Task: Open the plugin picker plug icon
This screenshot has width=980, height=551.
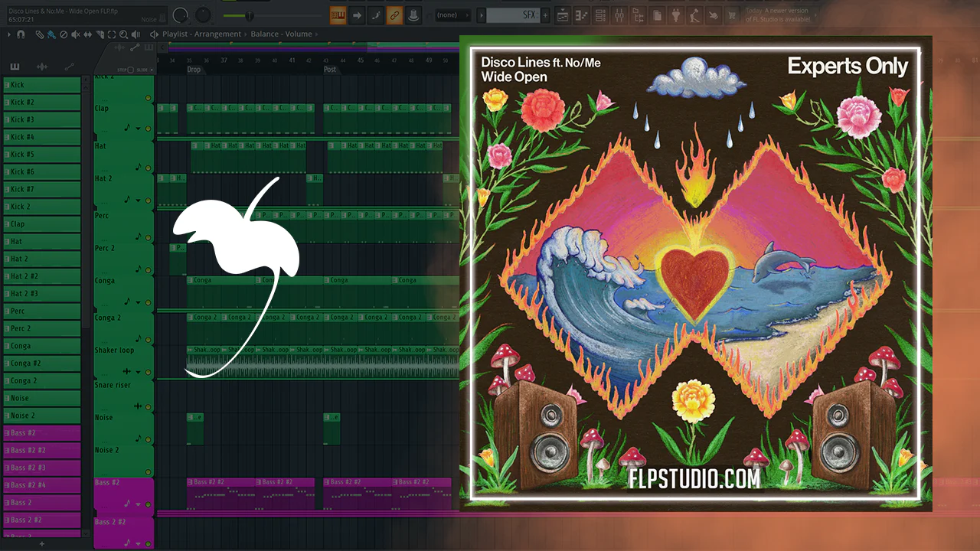Action: click(x=676, y=15)
